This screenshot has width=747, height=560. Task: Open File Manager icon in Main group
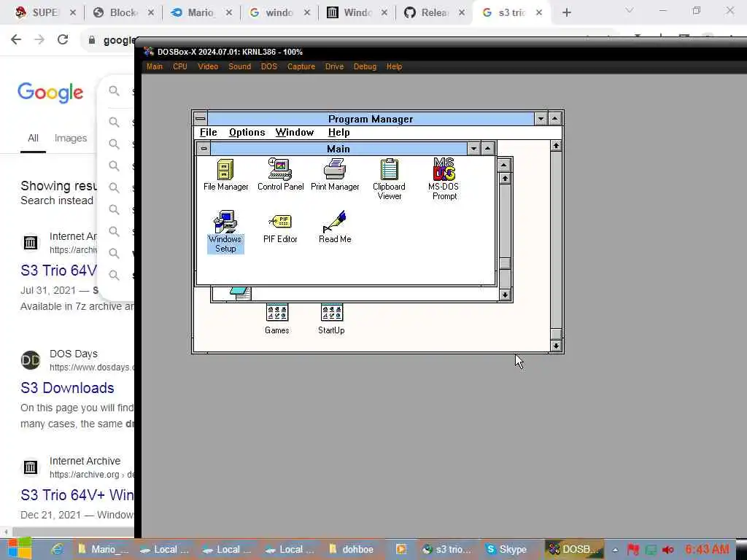click(225, 174)
